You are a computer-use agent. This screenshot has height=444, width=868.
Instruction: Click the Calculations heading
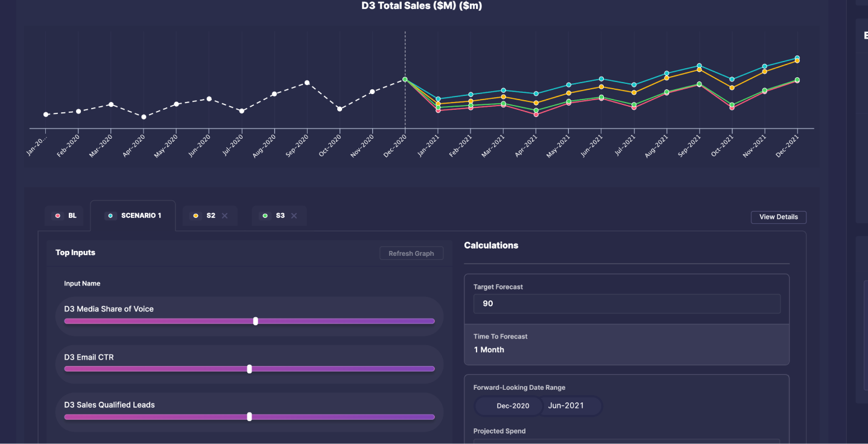pos(491,246)
